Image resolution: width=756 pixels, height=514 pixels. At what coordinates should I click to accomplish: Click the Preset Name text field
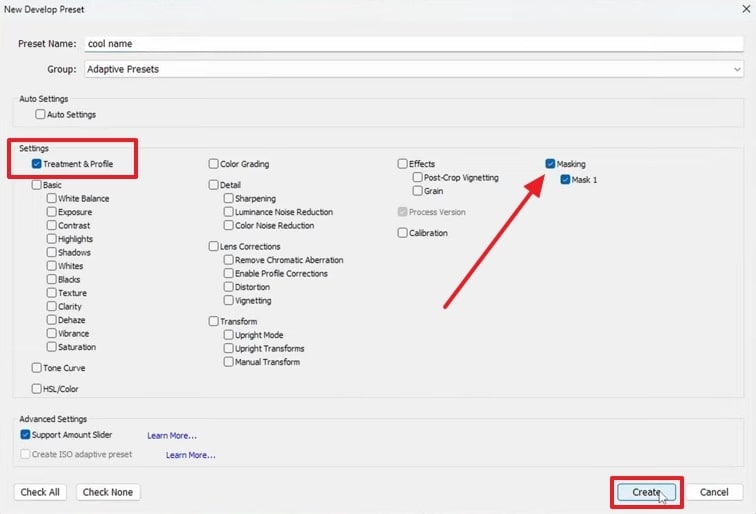tap(414, 44)
